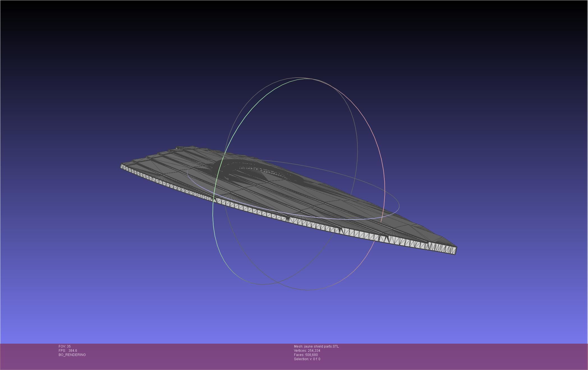Click the Faces: 508,680 text

pos(306,355)
